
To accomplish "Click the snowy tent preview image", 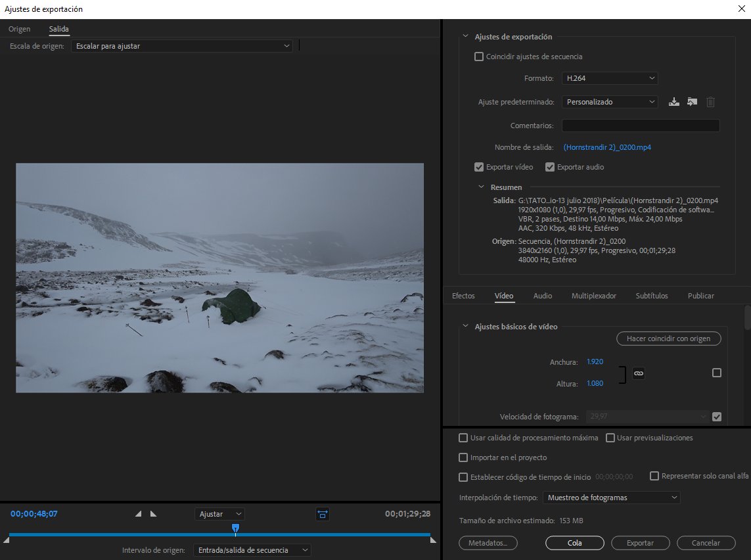I will click(220, 278).
